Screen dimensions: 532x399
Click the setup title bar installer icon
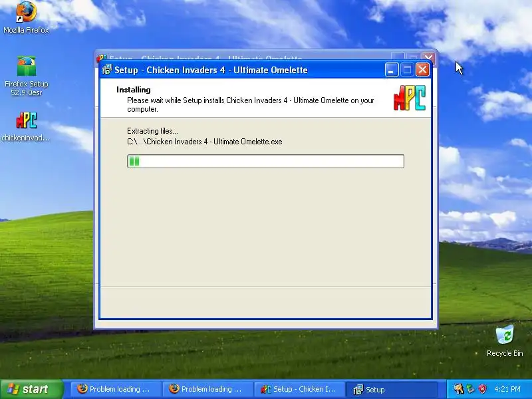point(107,70)
